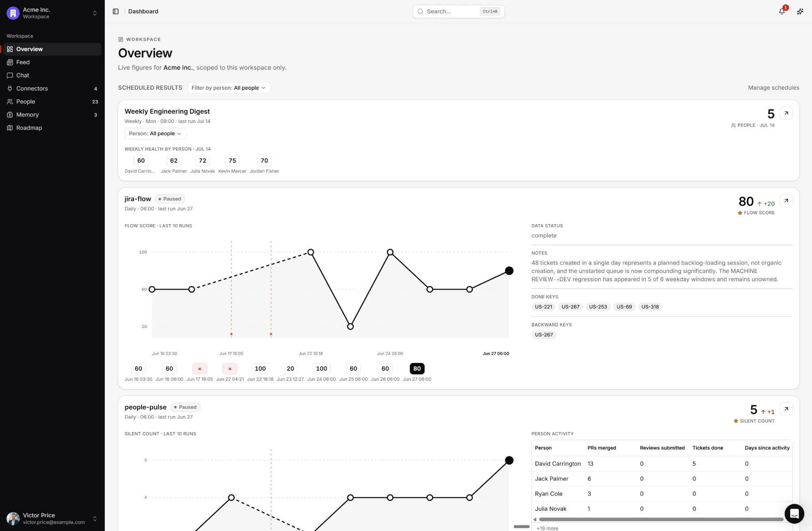Open the Person: All people dropdown
The width and height of the screenshot is (812, 531).
155,134
